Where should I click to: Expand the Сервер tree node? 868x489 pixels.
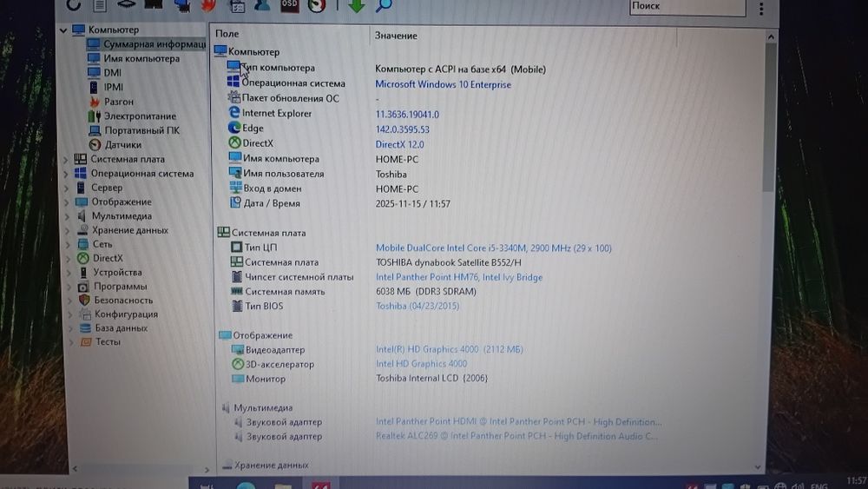[67, 188]
